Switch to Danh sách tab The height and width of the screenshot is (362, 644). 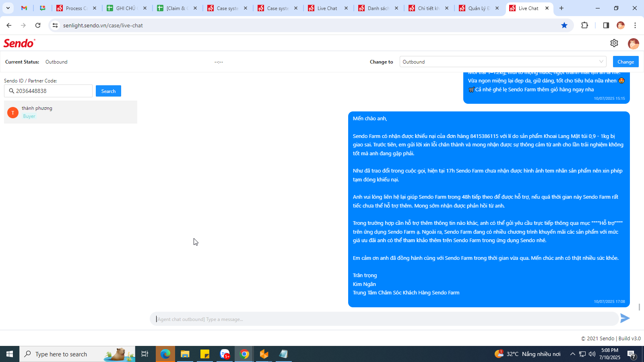coord(378,8)
